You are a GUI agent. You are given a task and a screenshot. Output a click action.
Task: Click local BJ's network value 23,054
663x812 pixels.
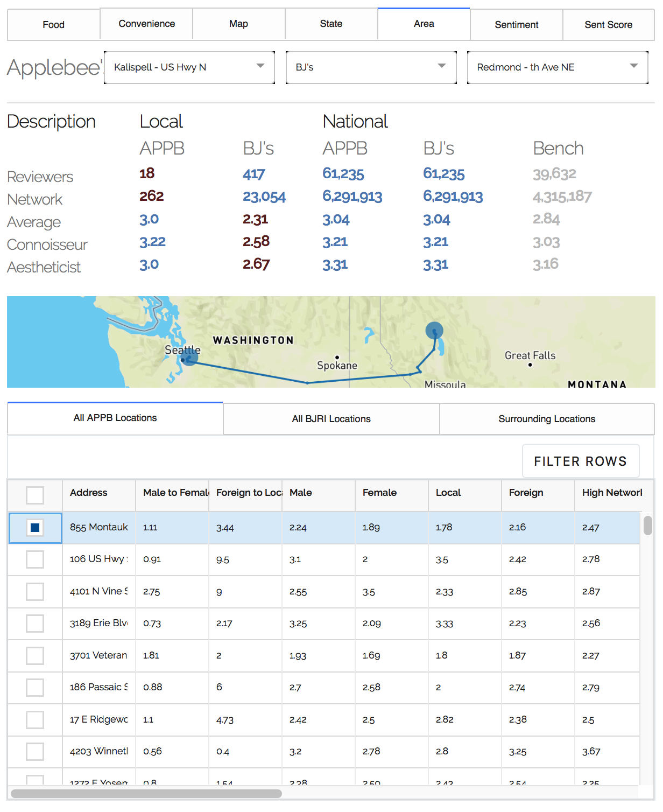(x=264, y=197)
